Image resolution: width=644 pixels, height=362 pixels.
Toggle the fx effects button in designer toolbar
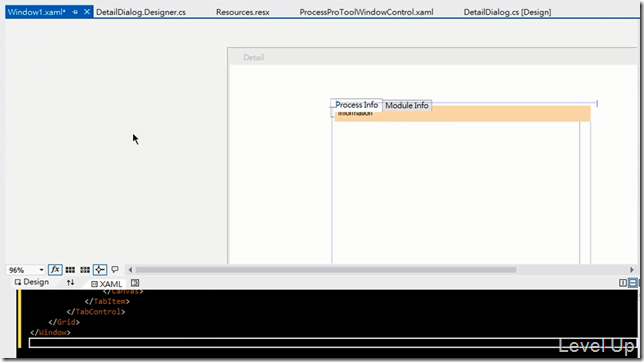click(55, 270)
